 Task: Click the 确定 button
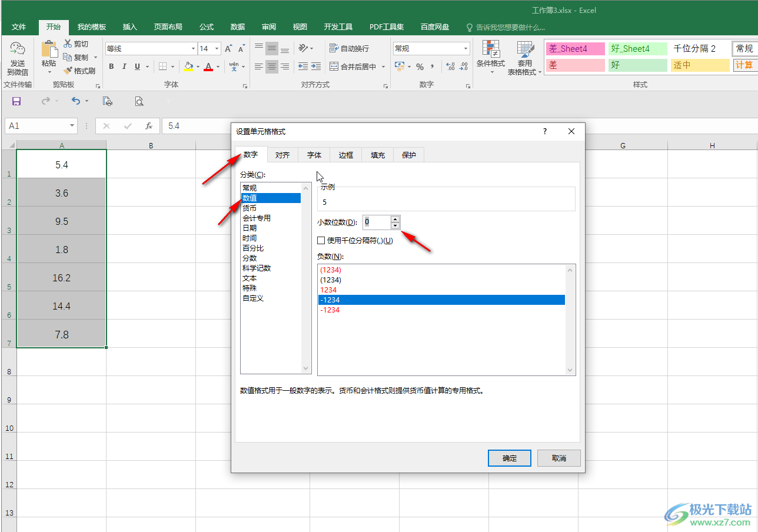[x=510, y=458]
